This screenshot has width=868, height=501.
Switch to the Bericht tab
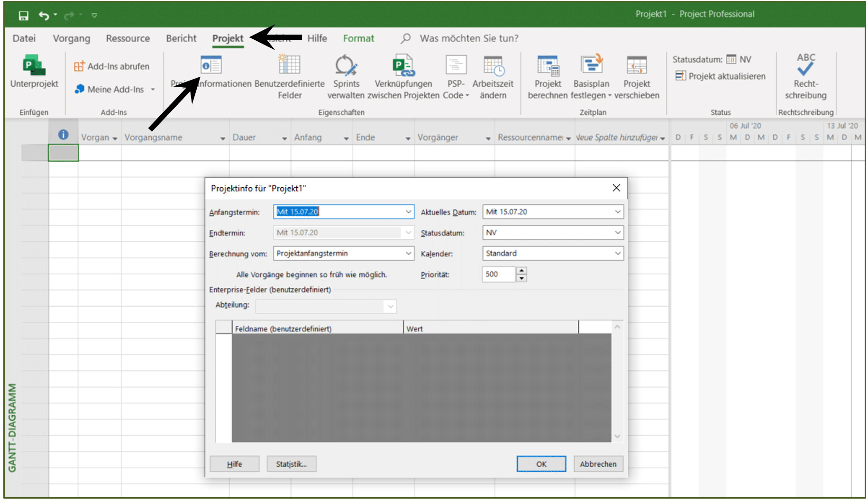(x=181, y=38)
